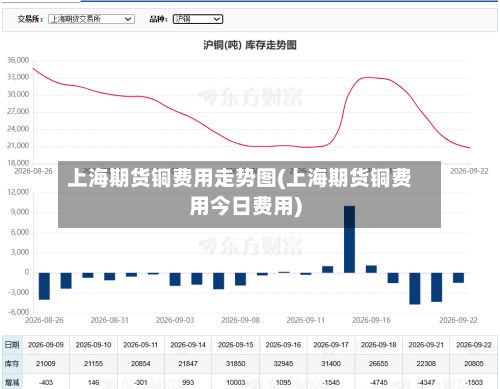Screen dimensions: 500x389
Task: Click the -6,000 label on bar chart axis
Action: (x=18, y=312)
